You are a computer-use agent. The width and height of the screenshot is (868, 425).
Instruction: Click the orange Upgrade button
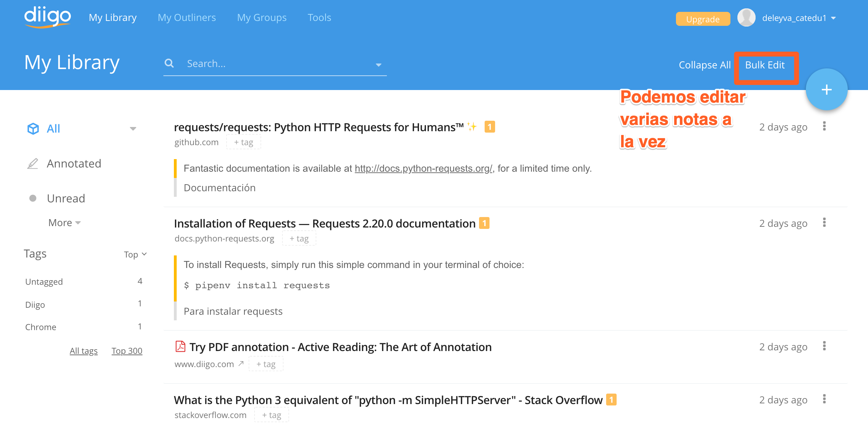click(x=703, y=19)
